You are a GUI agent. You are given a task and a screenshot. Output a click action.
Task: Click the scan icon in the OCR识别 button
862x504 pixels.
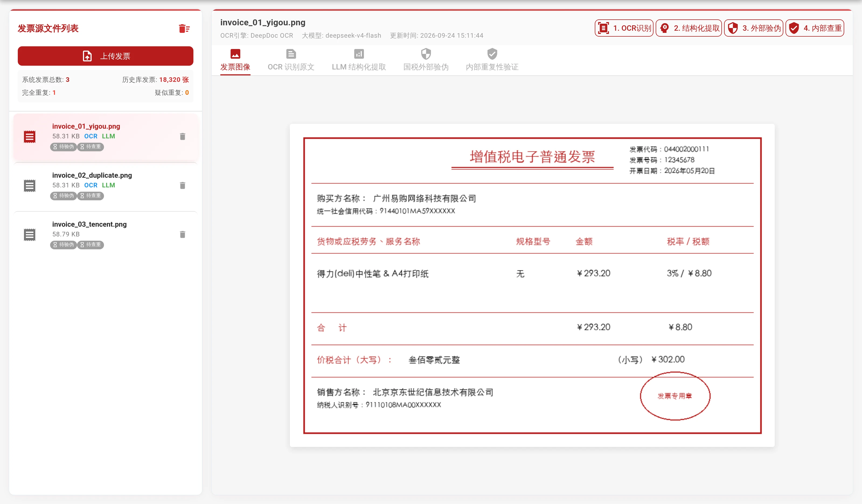604,28
